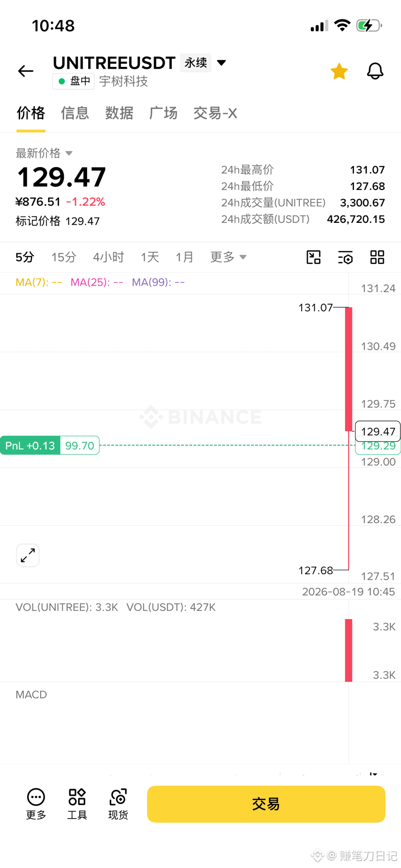Switch to the 交易-X tab
The height and width of the screenshot is (868, 401).
click(x=215, y=113)
